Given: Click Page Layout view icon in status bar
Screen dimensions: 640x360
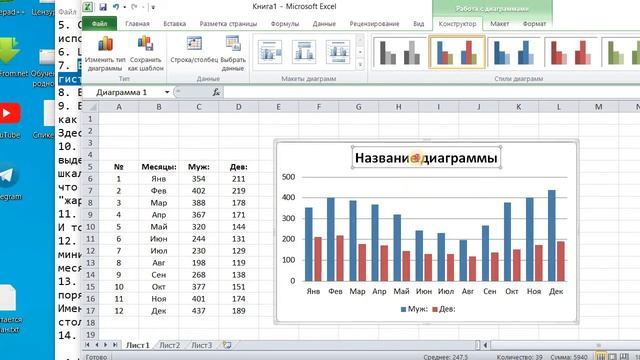Looking at the screenshot, I should (x=613, y=357).
